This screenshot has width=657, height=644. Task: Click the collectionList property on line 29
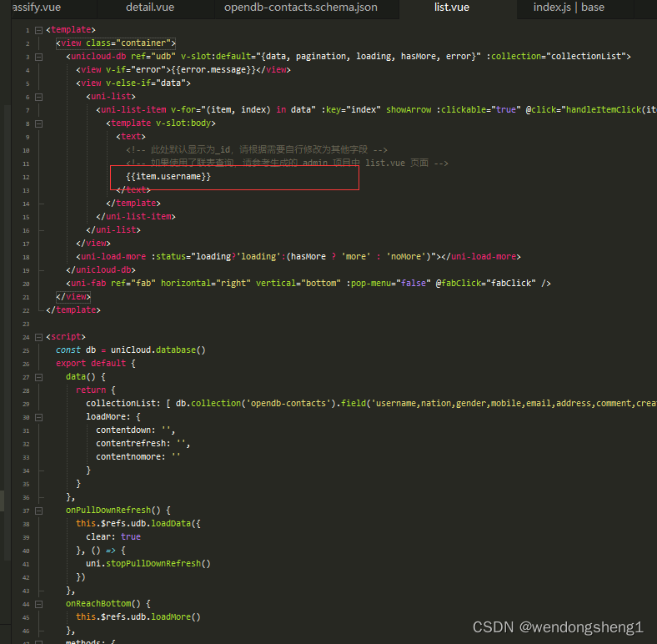pos(123,404)
